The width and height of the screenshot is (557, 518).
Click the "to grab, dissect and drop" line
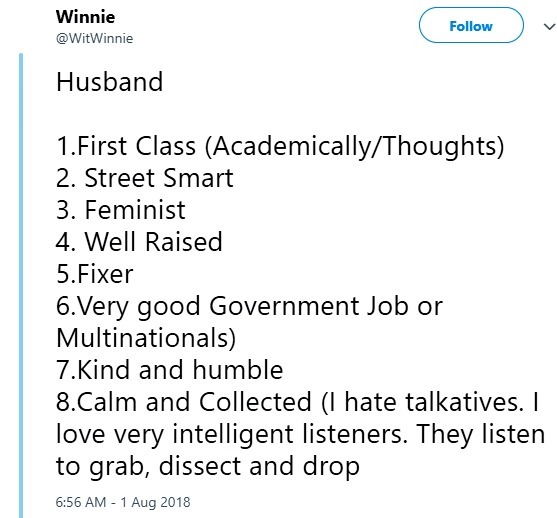point(208,466)
